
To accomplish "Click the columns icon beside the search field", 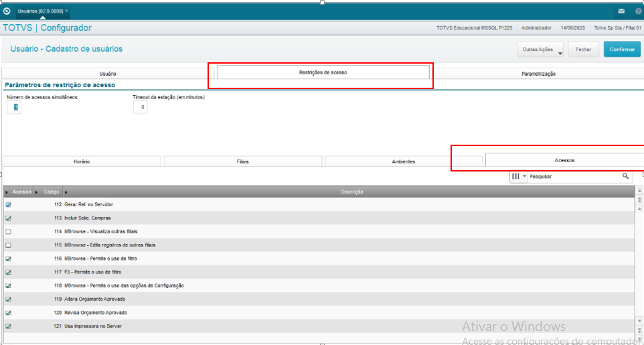I will tap(515, 176).
